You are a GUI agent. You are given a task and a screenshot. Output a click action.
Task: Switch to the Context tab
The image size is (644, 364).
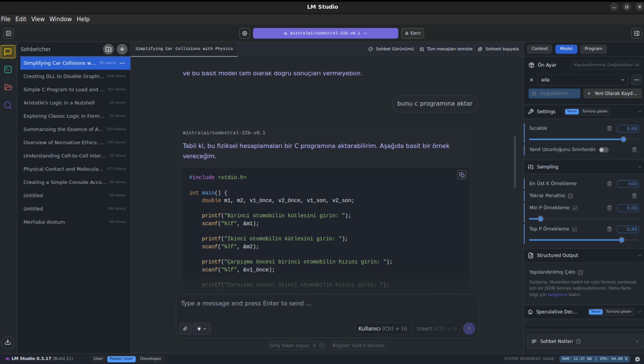tap(539, 49)
